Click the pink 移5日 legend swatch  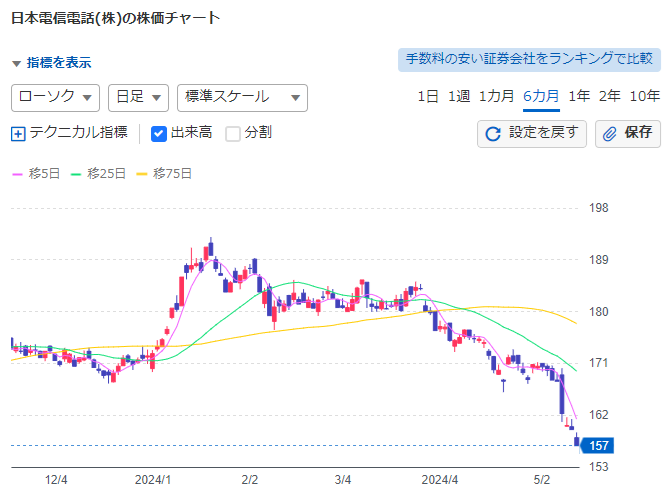click(17, 174)
